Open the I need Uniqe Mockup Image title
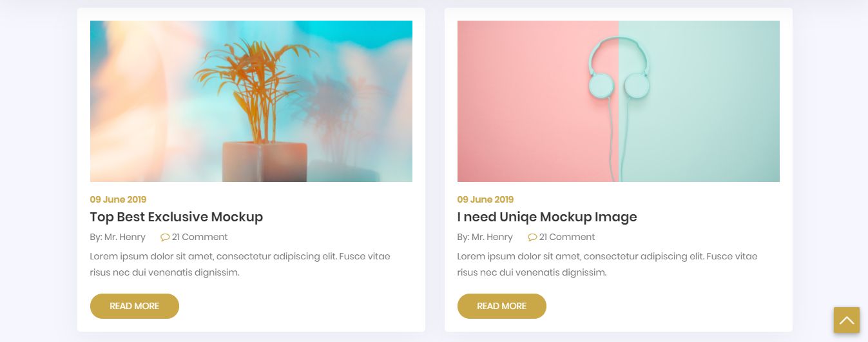 pyautogui.click(x=547, y=217)
